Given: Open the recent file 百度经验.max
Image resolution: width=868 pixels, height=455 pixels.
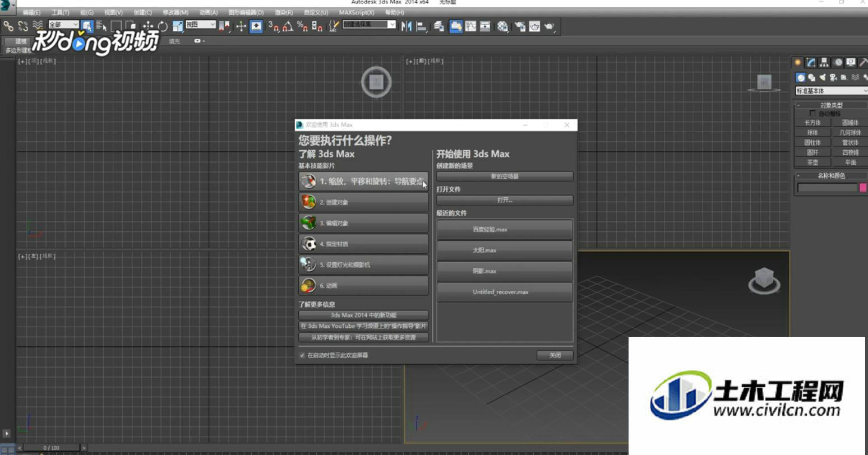Looking at the screenshot, I should [x=505, y=229].
